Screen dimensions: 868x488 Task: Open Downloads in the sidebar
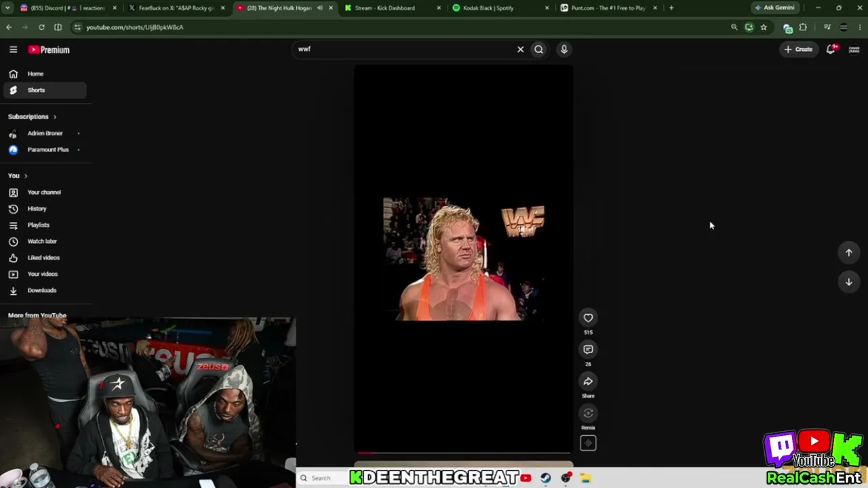click(45, 290)
